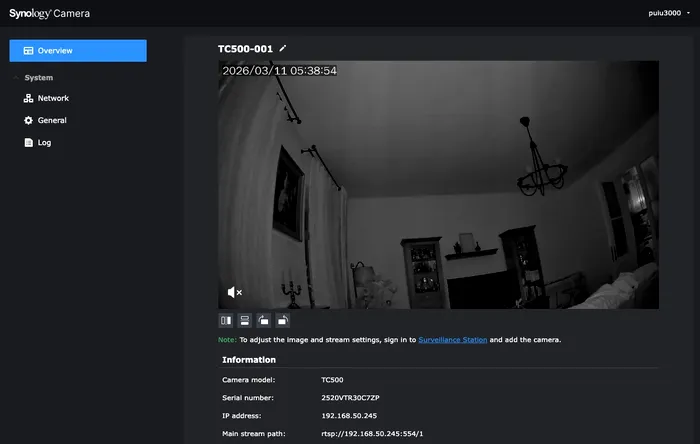Flip the camera image horizontally
Image resolution: width=700 pixels, height=444 pixels.
click(226, 320)
